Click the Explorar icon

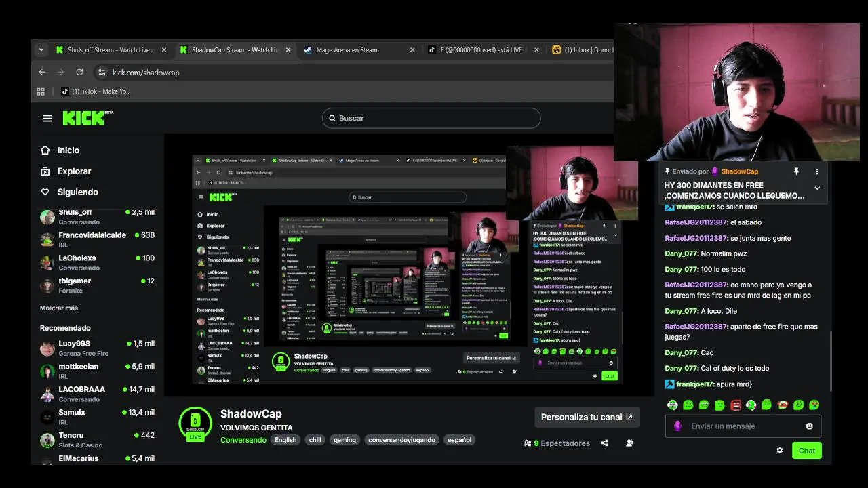(x=45, y=171)
